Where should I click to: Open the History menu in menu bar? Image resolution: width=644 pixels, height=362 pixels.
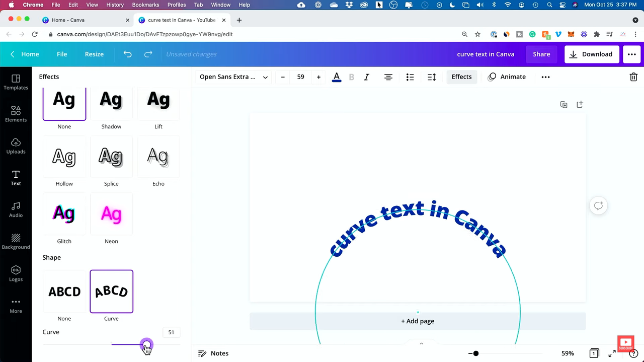(x=115, y=5)
